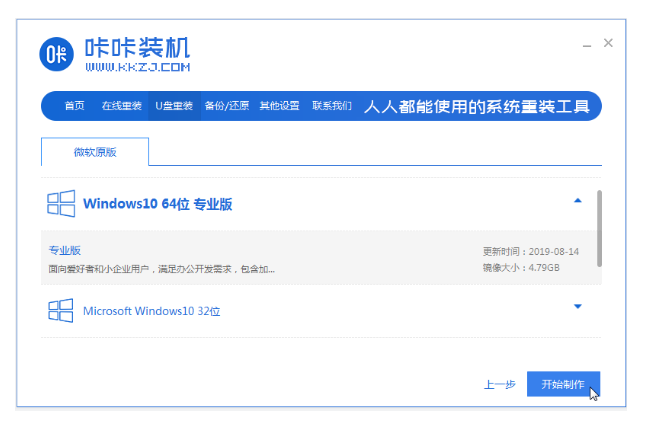Select the 微软原版 tab
The image size is (645, 423).
(x=95, y=152)
